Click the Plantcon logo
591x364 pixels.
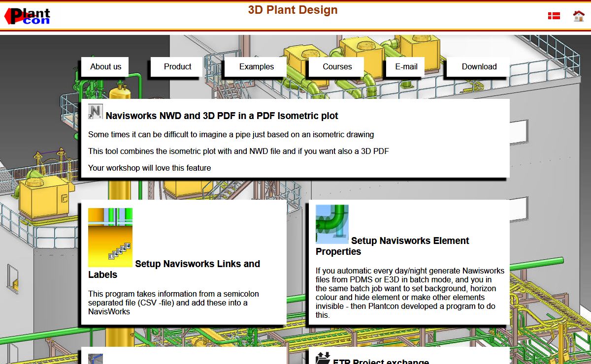coord(28,16)
